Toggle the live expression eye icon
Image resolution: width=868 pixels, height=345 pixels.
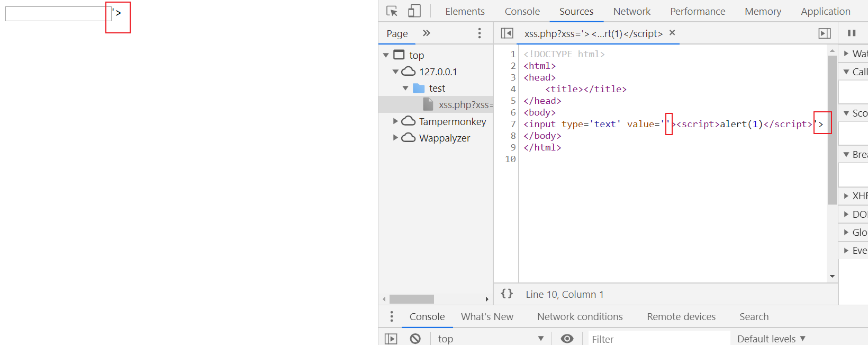pyautogui.click(x=567, y=339)
